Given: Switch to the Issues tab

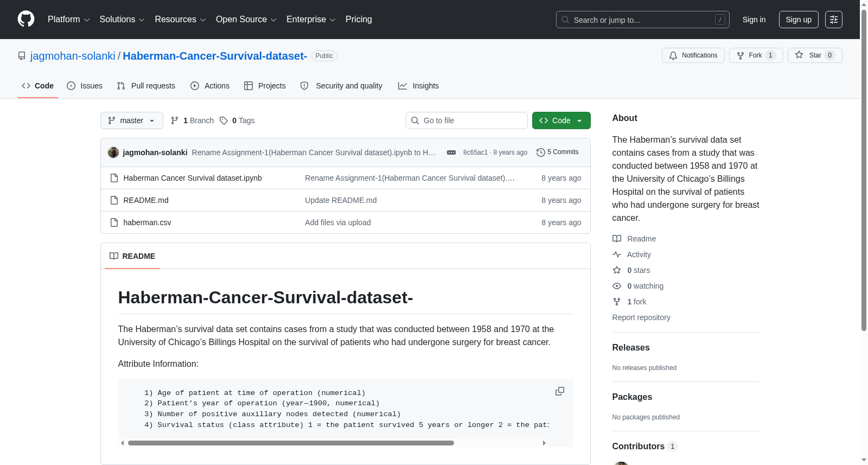Looking at the screenshot, I should 85,86.
